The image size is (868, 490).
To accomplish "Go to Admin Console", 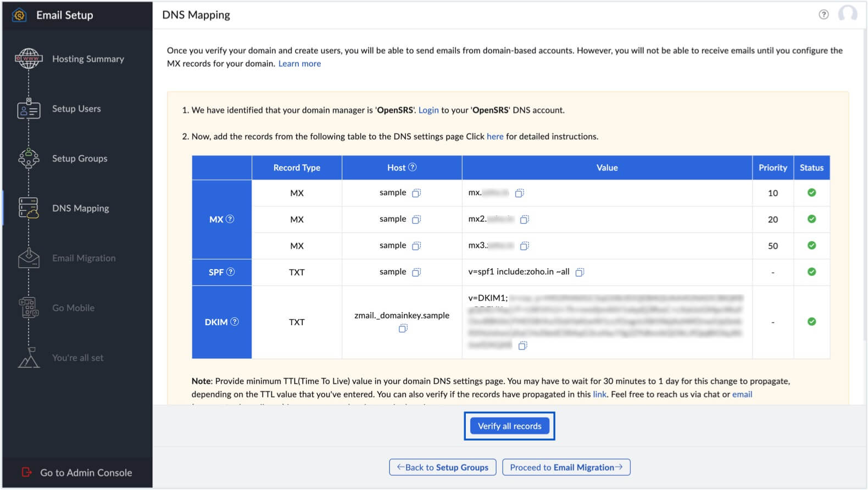I will tap(86, 472).
